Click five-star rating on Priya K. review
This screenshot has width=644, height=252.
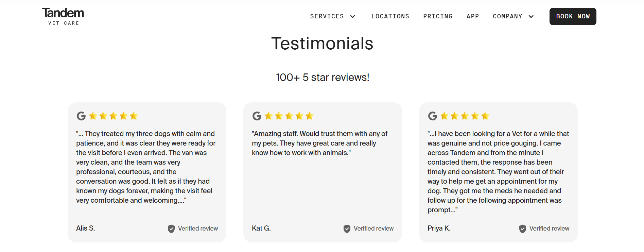pos(465,116)
